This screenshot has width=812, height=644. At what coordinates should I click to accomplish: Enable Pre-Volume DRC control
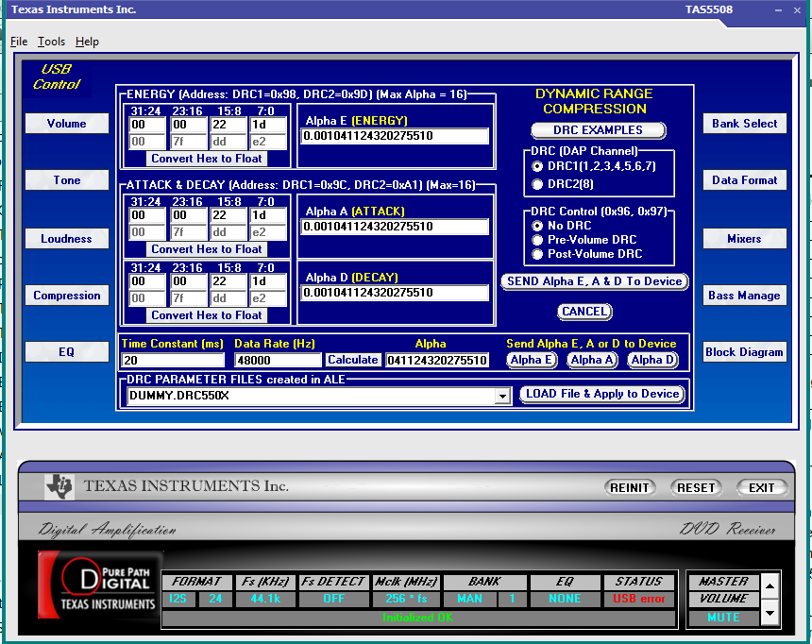pyautogui.click(x=538, y=240)
